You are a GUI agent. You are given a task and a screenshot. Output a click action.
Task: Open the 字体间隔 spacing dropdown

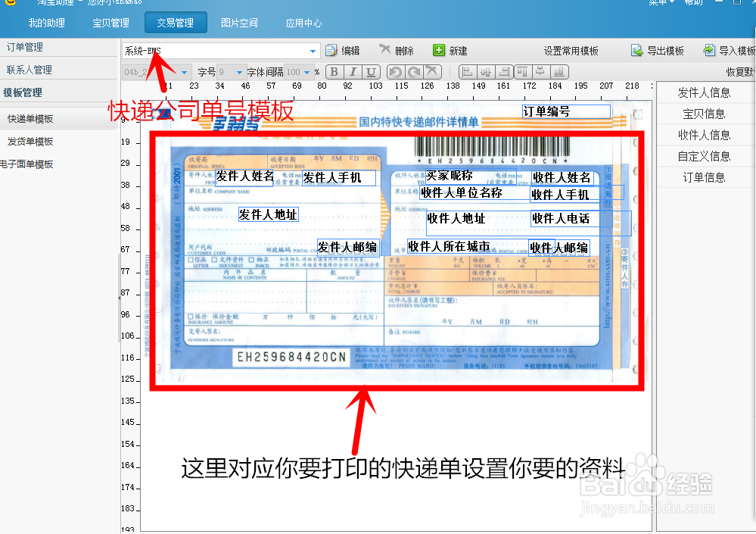pos(307,73)
